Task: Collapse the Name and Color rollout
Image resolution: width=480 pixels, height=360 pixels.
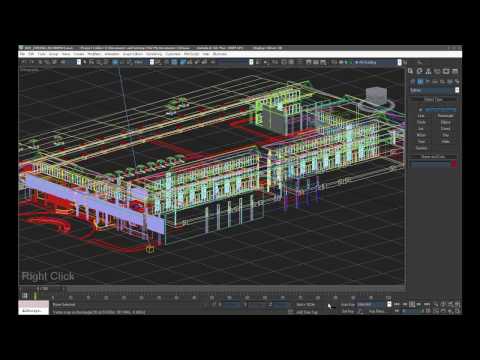Action: (x=433, y=156)
